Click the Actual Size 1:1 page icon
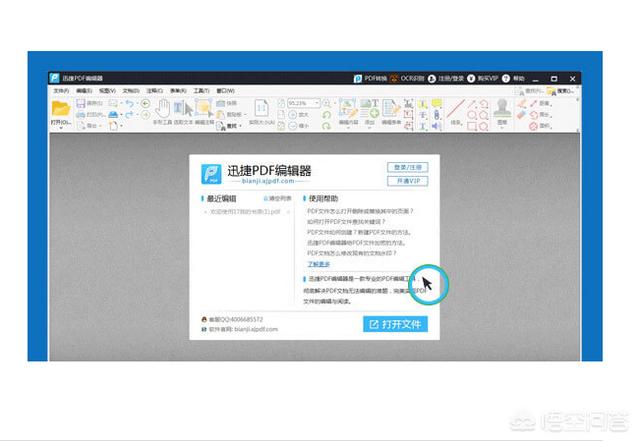Image resolution: width=640 pixels, height=443 pixels. click(262, 108)
